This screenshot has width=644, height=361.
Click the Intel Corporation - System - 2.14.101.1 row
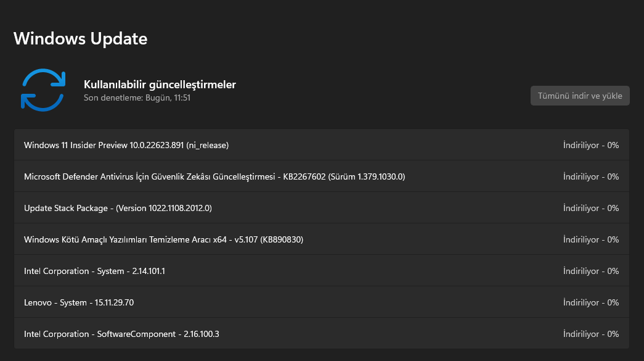coord(322,271)
